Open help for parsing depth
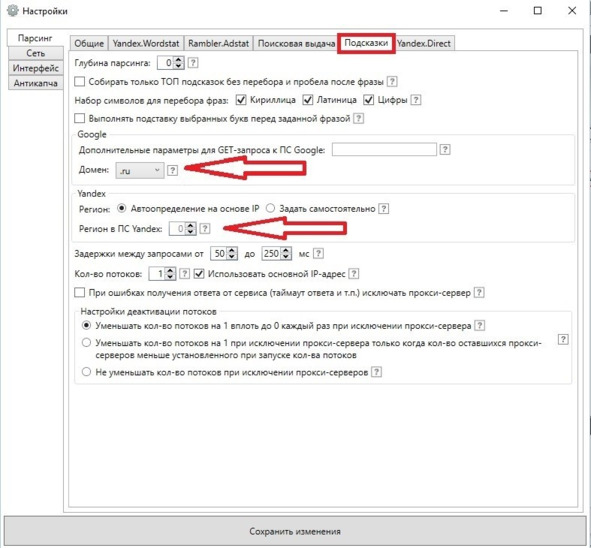 point(193,63)
